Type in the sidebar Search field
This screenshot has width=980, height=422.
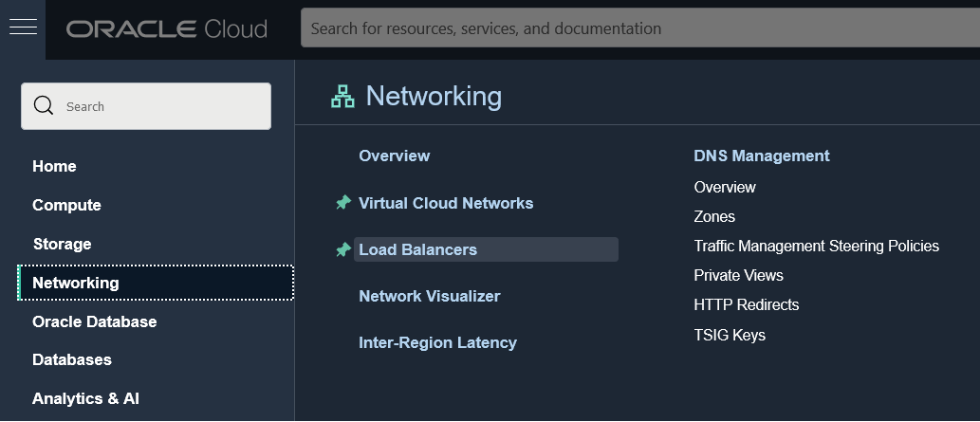161,106
